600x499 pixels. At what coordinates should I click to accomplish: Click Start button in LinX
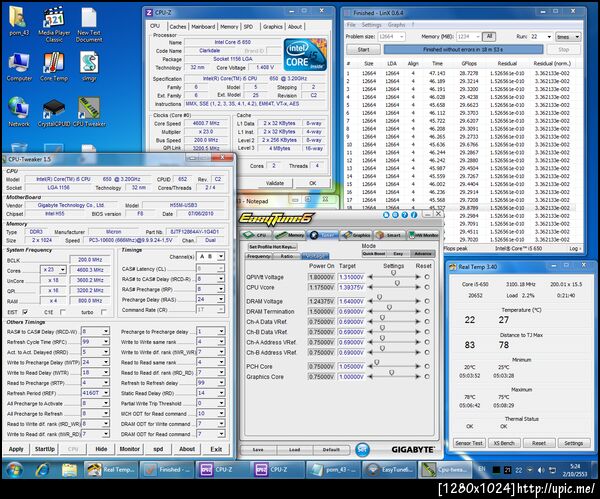tap(363, 49)
